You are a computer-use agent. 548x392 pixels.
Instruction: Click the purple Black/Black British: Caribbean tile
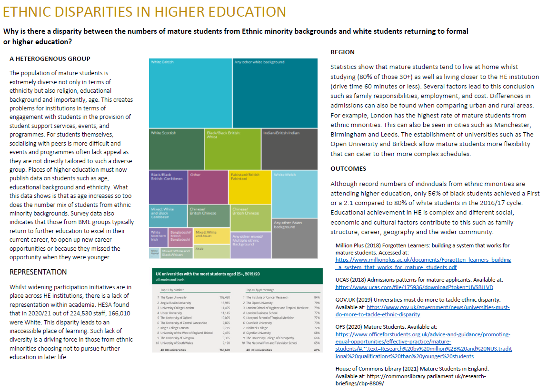(x=168, y=187)
